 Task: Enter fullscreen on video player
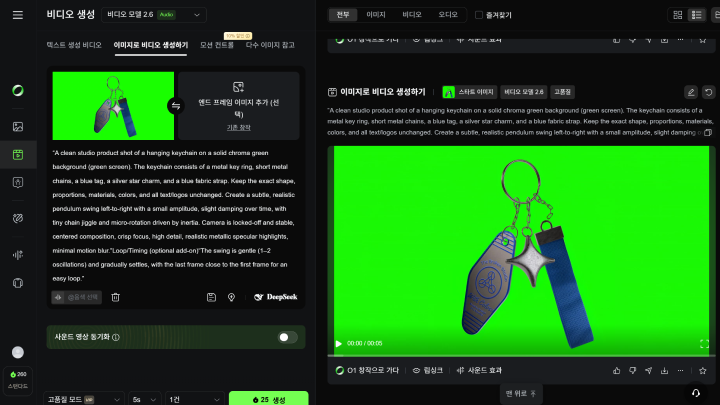[x=704, y=343]
